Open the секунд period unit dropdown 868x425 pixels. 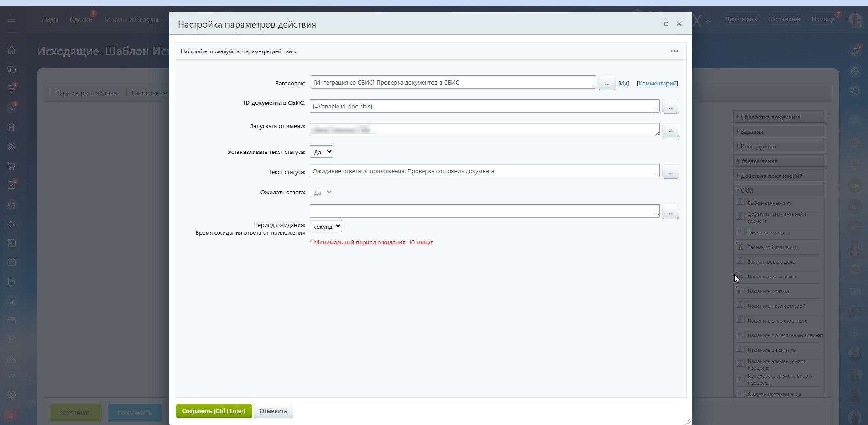326,226
